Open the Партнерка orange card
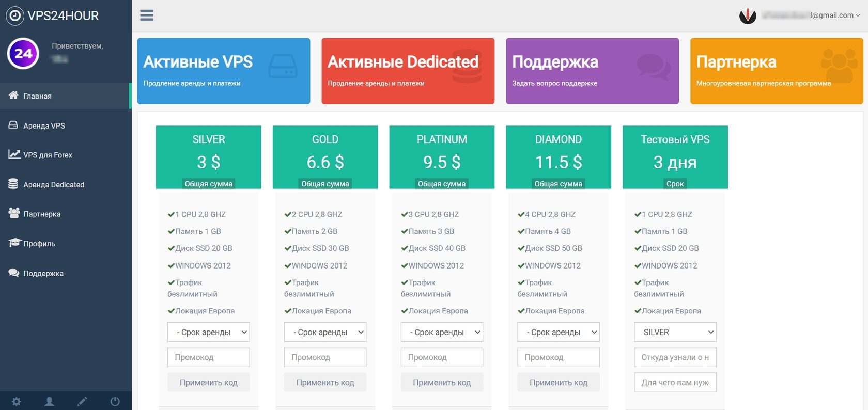This screenshot has height=410, width=868. click(777, 71)
